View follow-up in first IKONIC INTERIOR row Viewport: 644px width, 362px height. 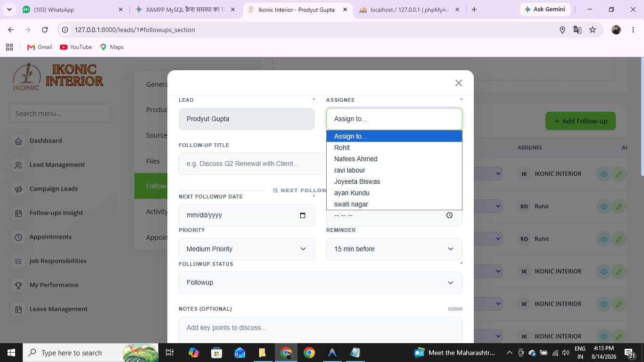pos(604,174)
